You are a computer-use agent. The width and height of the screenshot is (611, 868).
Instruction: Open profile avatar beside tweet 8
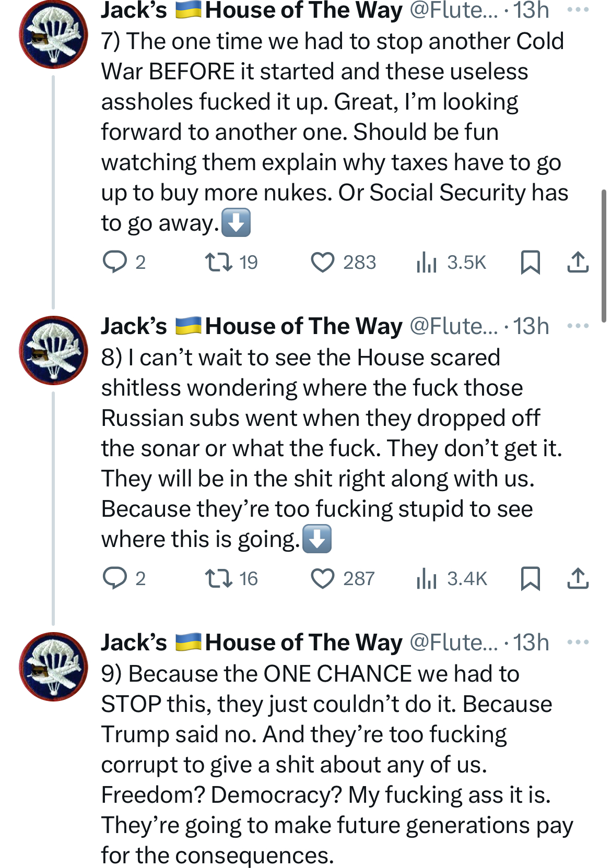(x=54, y=350)
